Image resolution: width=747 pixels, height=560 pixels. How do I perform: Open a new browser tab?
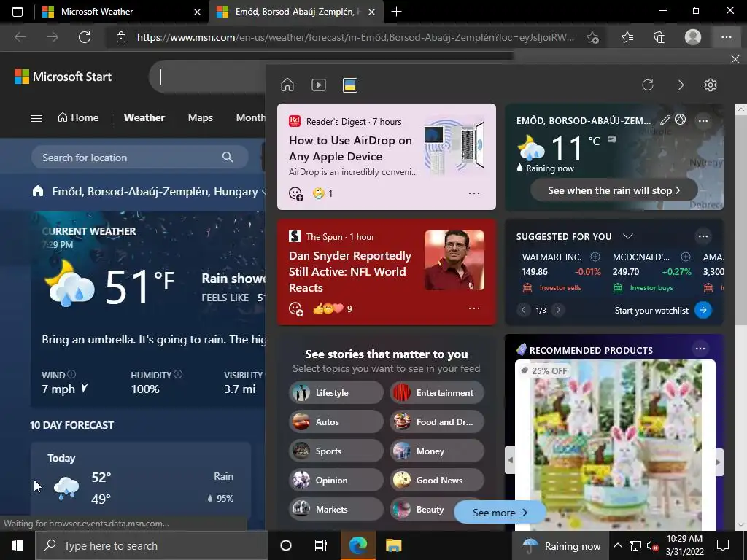[396, 12]
